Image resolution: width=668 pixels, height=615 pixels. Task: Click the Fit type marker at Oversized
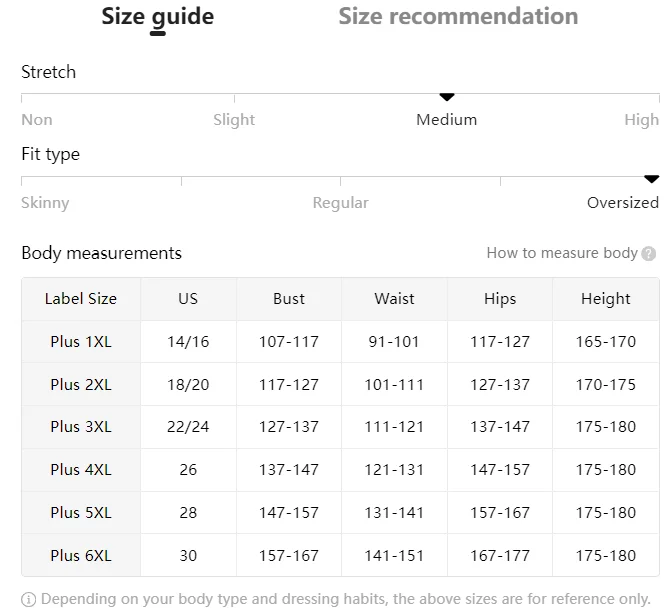pos(651,179)
